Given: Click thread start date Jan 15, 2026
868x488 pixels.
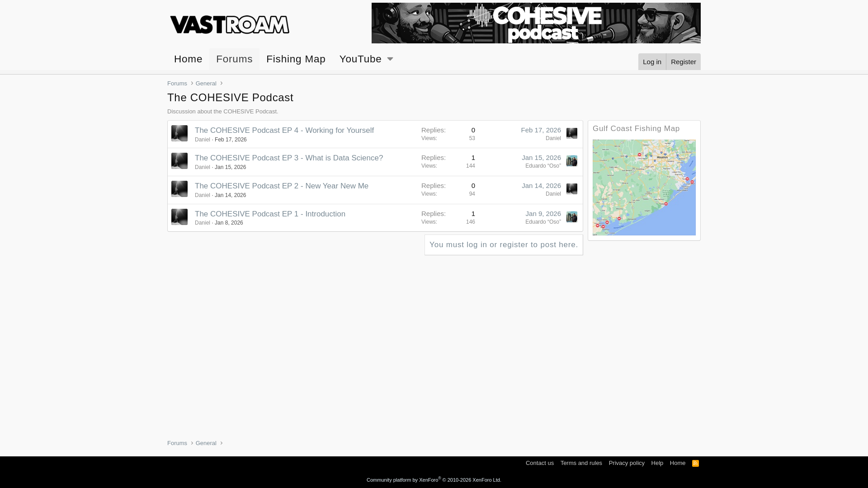Looking at the screenshot, I should point(230,167).
